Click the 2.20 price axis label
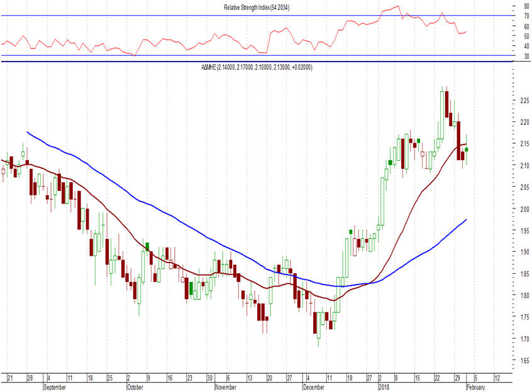 [524, 122]
